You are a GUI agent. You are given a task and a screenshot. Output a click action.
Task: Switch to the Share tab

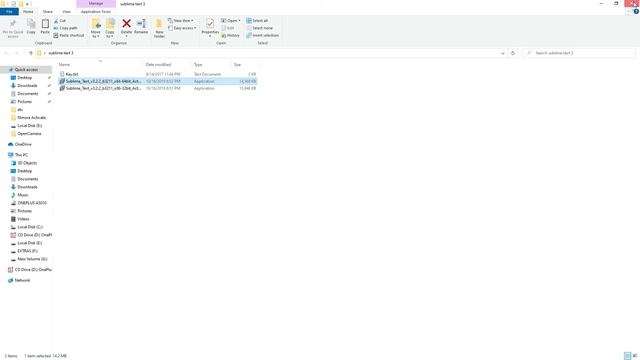48,11
